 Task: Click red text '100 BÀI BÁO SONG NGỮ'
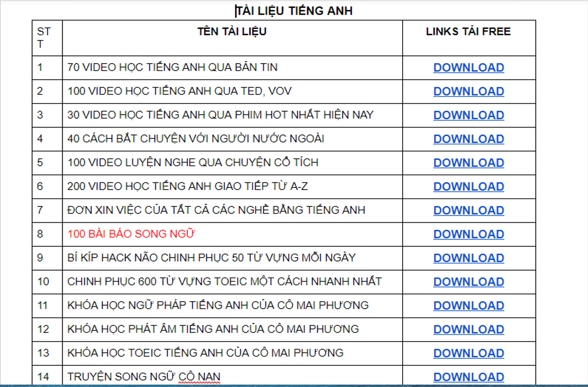point(131,234)
